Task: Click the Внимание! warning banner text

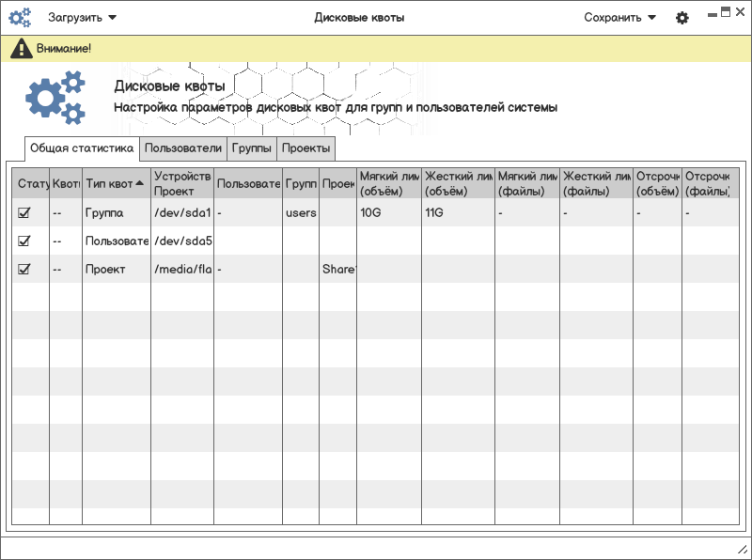Action: (64, 49)
